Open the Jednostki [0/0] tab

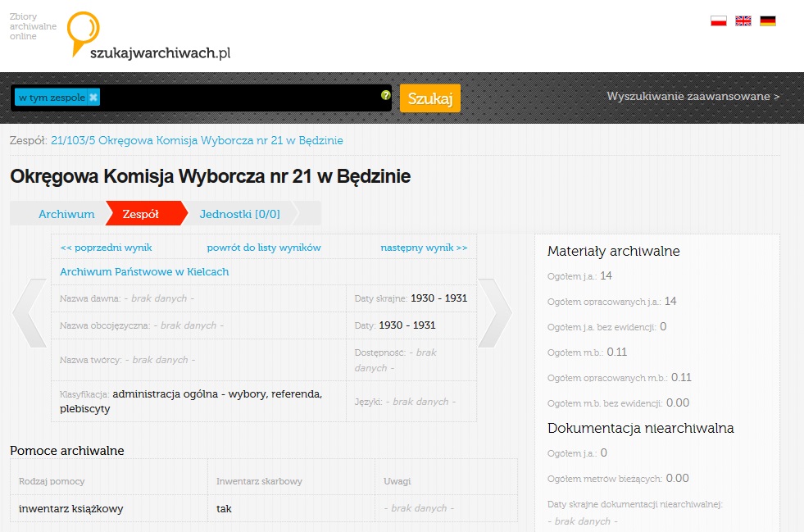click(x=239, y=214)
